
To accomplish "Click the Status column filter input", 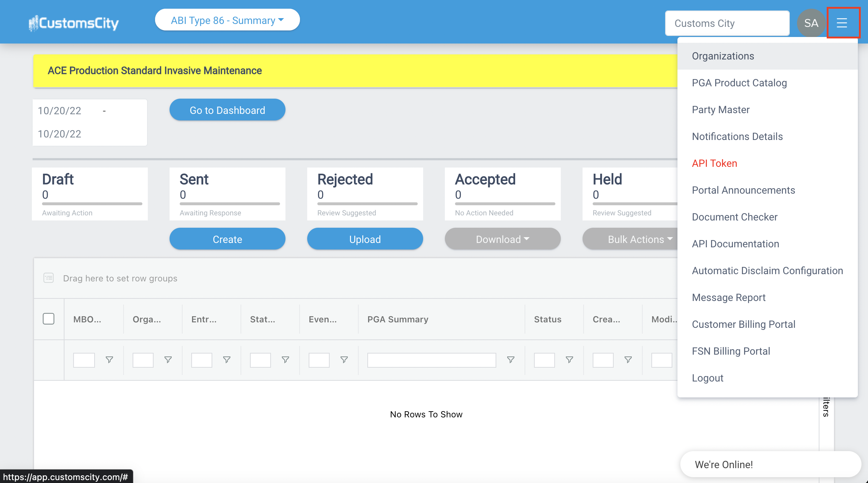I will [x=544, y=360].
